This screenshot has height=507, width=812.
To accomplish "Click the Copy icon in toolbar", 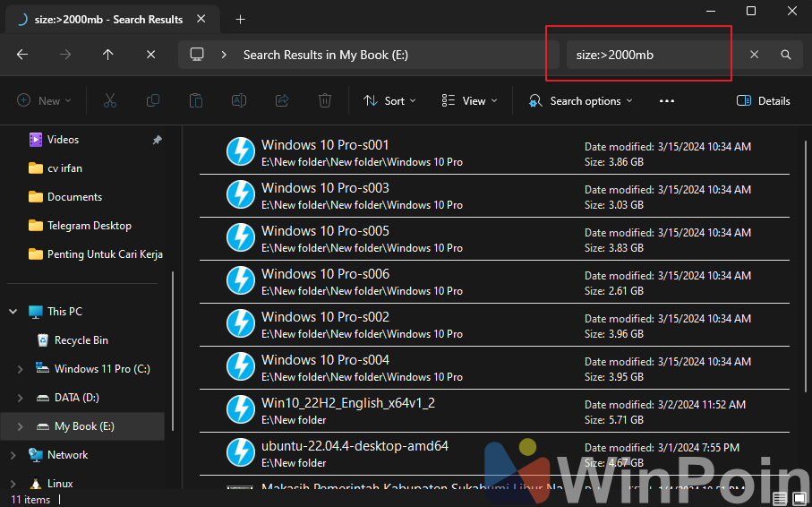I will tap(153, 100).
